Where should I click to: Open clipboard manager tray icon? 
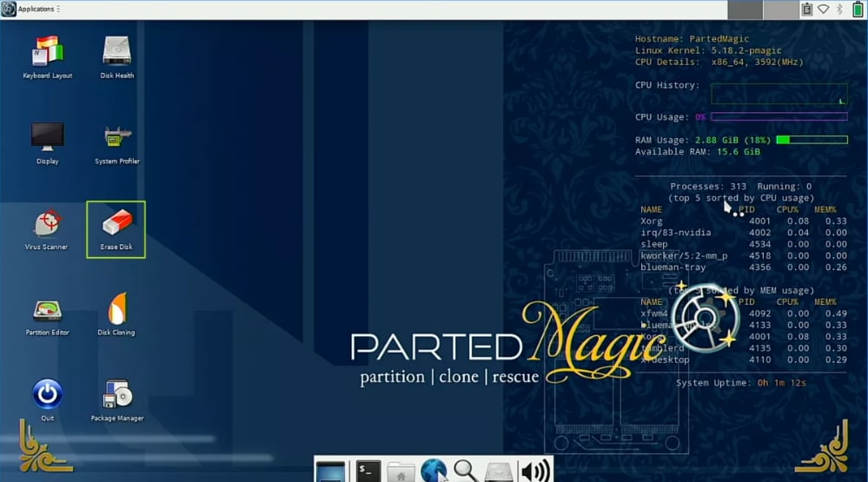[x=807, y=9]
